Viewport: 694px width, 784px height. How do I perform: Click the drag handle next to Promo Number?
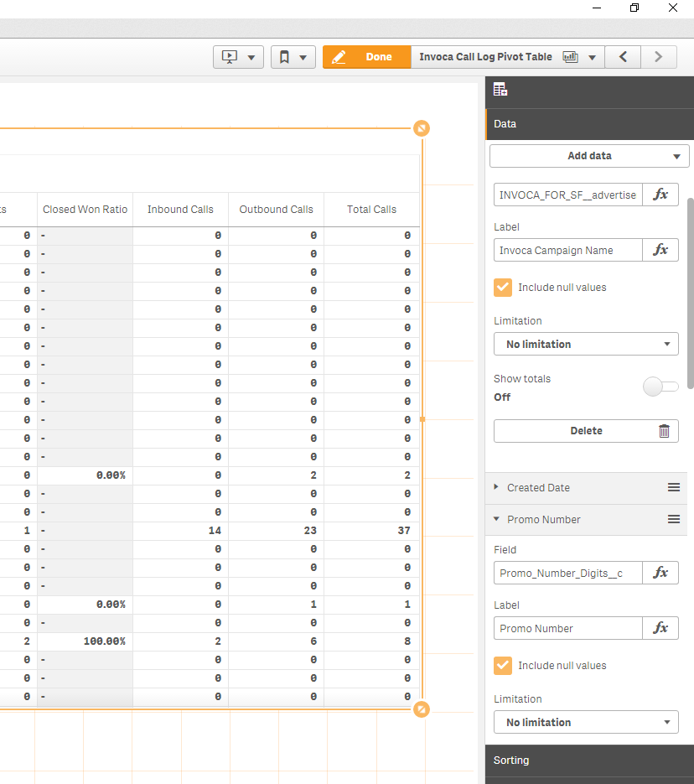674,519
